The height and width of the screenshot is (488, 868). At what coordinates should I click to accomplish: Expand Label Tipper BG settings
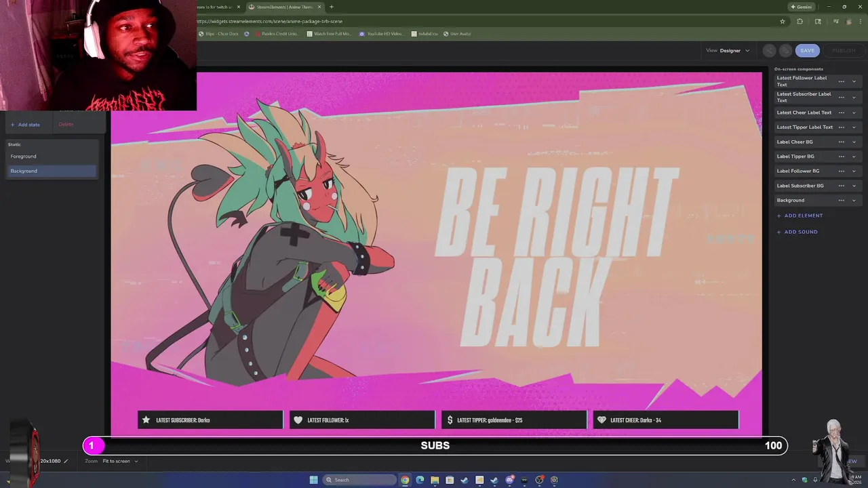[x=854, y=156]
